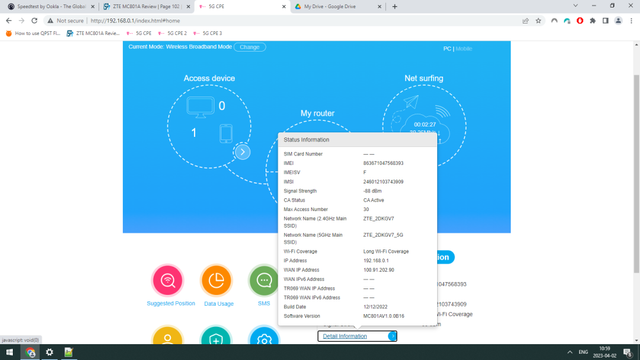
Task: Close the Speedtest by Ookla tab
Action: point(93,7)
